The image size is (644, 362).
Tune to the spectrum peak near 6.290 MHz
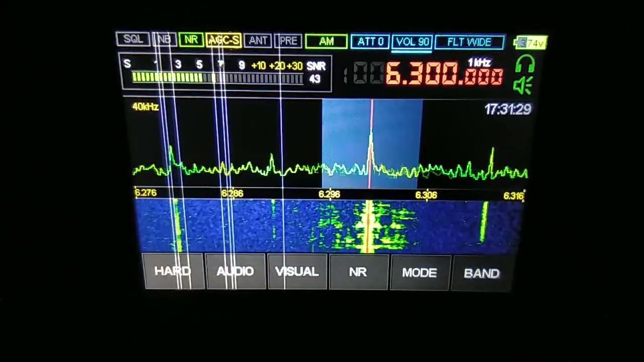272,164
